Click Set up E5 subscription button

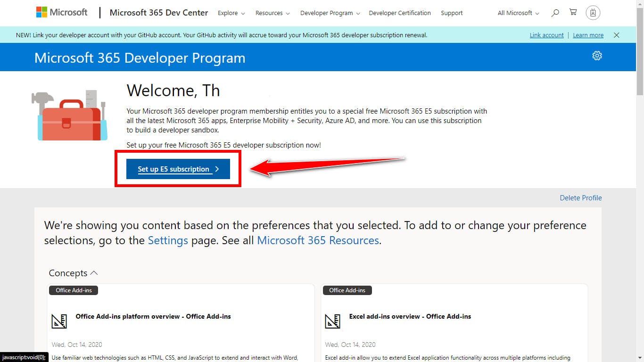tap(178, 169)
